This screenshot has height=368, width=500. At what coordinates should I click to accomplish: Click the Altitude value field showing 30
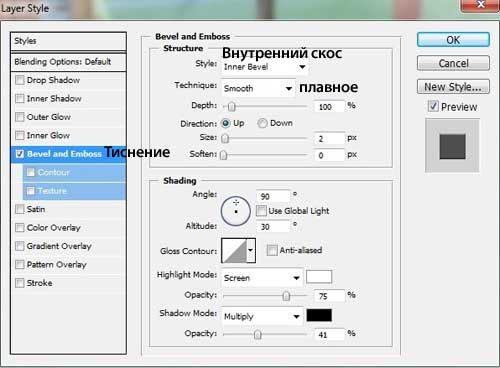tap(273, 227)
